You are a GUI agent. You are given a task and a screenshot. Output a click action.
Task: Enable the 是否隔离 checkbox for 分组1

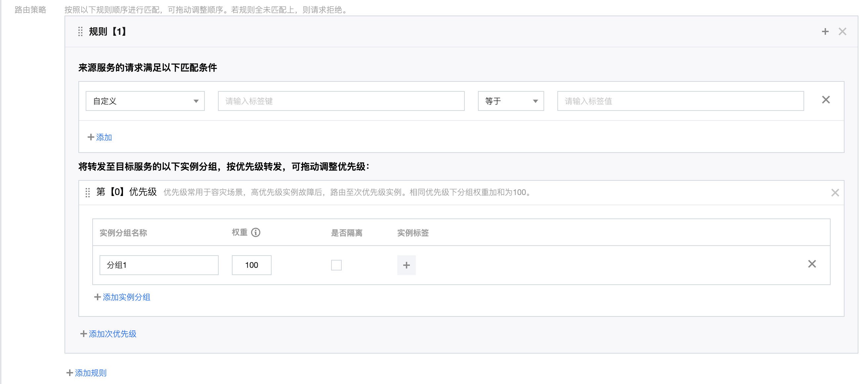(x=336, y=265)
